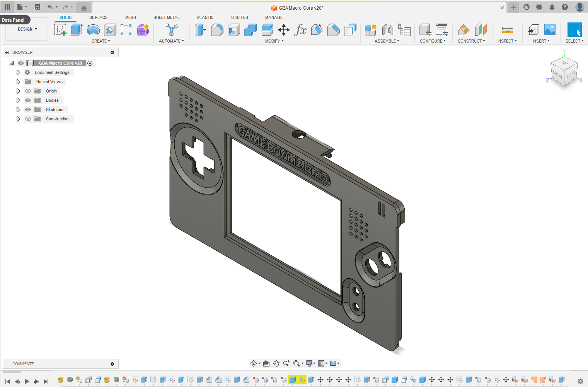Screen dimensions: 588x387
Task: Open the timeline settings gear
Action: point(580,381)
